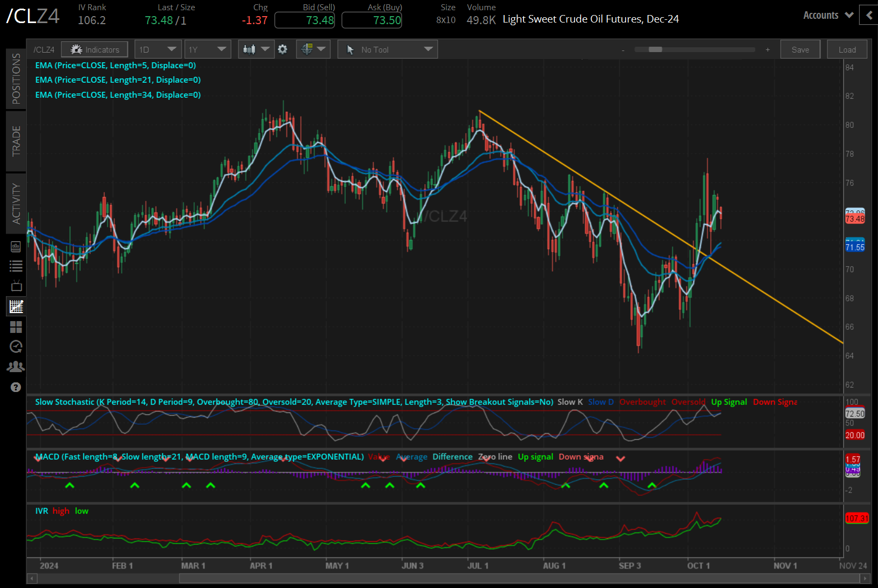Viewport: 878px width, 588px height.
Task: Open the 1Y time range dropdown
Action: [x=207, y=49]
